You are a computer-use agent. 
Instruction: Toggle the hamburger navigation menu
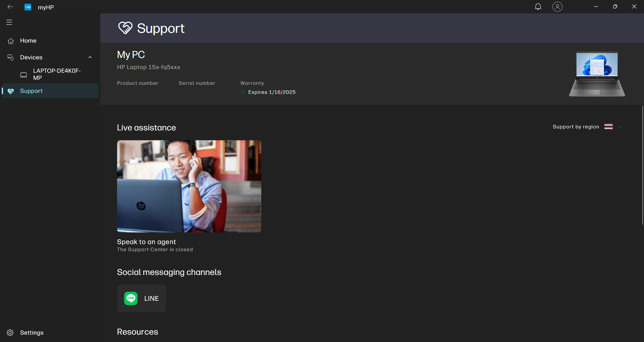click(9, 22)
